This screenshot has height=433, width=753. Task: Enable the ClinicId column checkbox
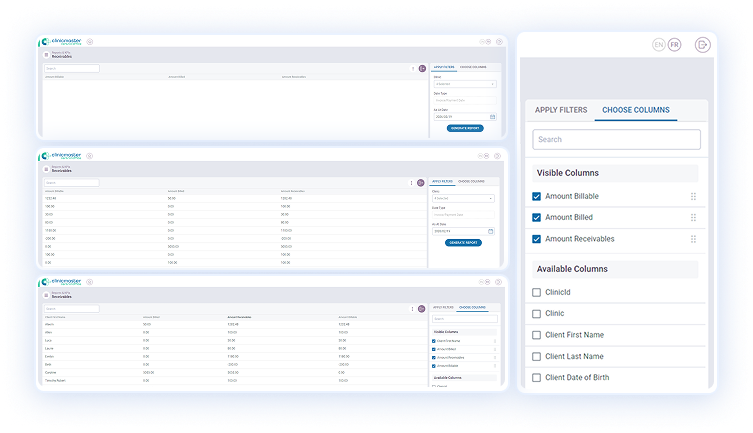[x=537, y=292]
